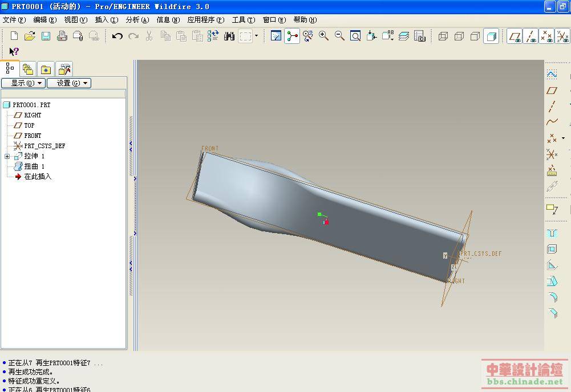Open the 设置 (Settings) dropdown
Image resolution: width=571 pixels, height=392 pixels.
68,83
